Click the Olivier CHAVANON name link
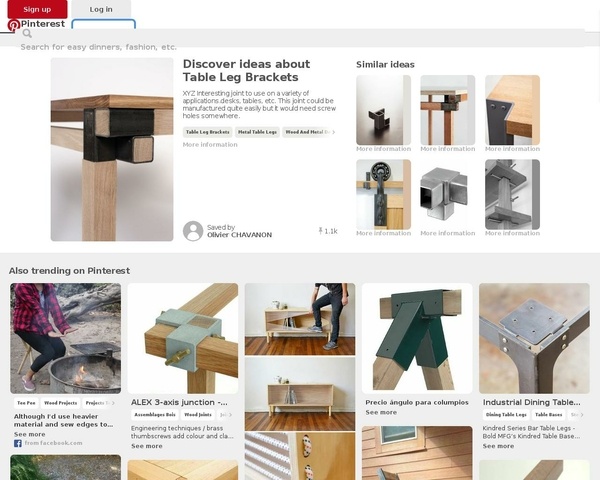The width and height of the screenshot is (600, 480). tap(239, 235)
